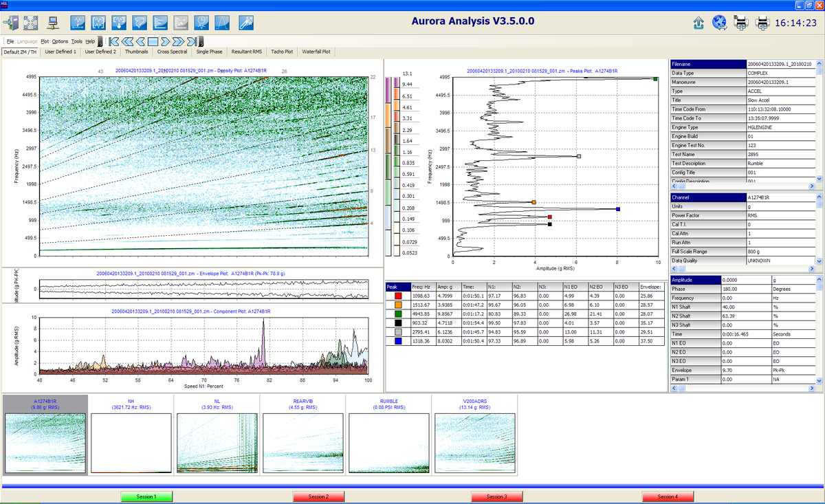Click peak frequency cell 1098.63
Image resolution: width=825 pixels, height=504 pixels.
click(x=423, y=296)
